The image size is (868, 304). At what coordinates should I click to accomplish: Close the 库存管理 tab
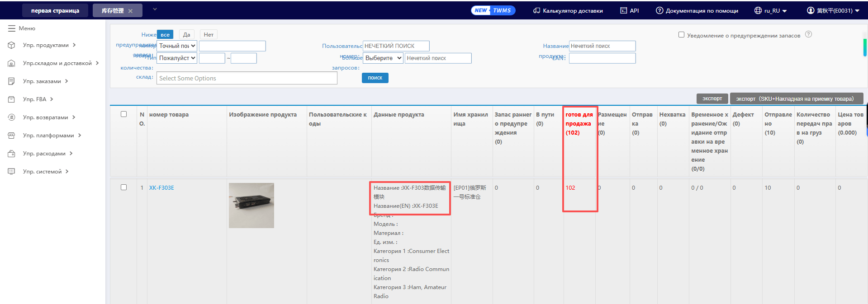click(x=130, y=11)
